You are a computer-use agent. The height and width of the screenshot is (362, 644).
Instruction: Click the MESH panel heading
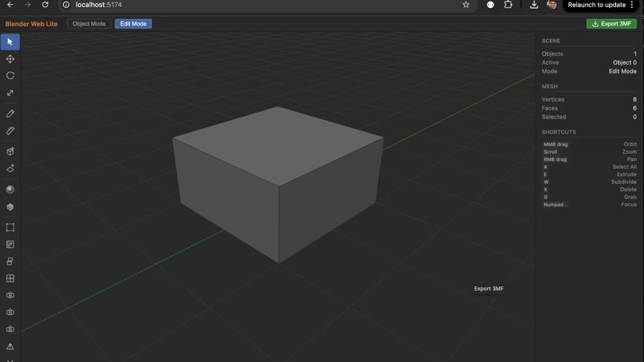coord(549,86)
